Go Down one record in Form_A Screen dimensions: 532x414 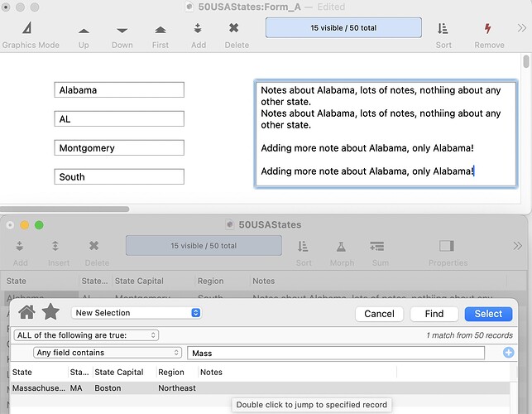coord(122,31)
